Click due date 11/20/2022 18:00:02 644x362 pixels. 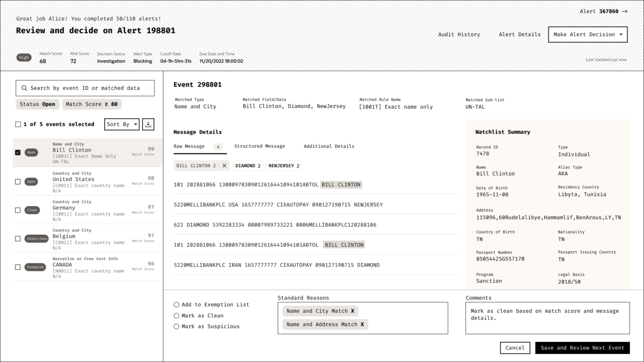point(221,61)
